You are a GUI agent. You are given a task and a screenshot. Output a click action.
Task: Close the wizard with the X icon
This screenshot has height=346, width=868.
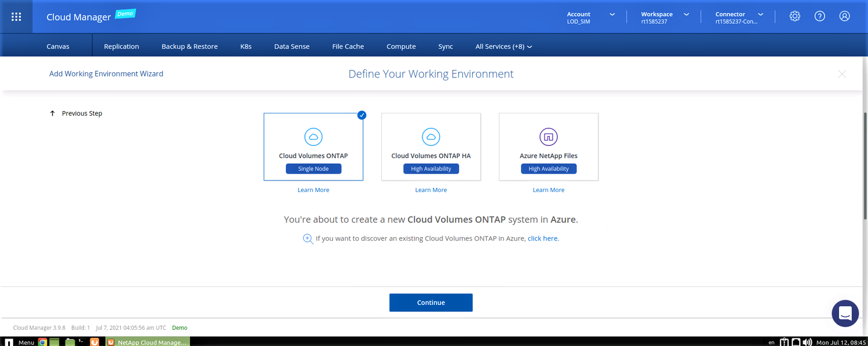click(x=842, y=73)
